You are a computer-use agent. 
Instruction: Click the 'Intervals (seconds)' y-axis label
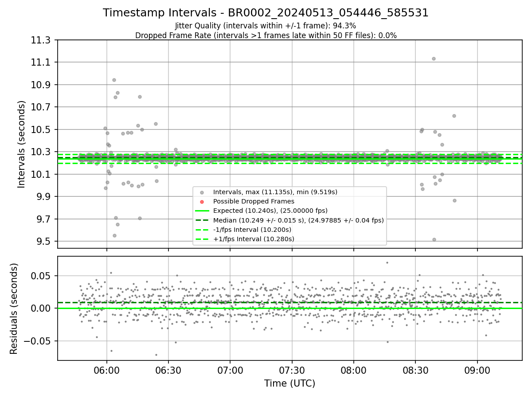(x=22, y=144)
